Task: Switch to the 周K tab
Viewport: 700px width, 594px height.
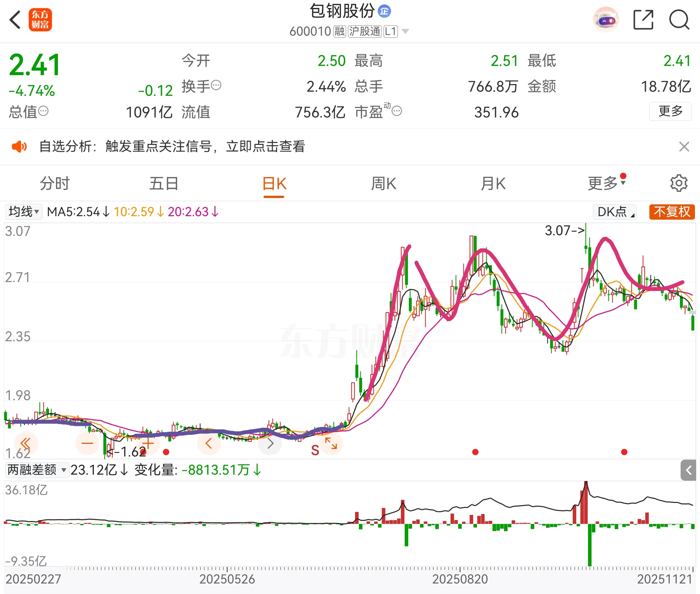Action: click(x=383, y=184)
